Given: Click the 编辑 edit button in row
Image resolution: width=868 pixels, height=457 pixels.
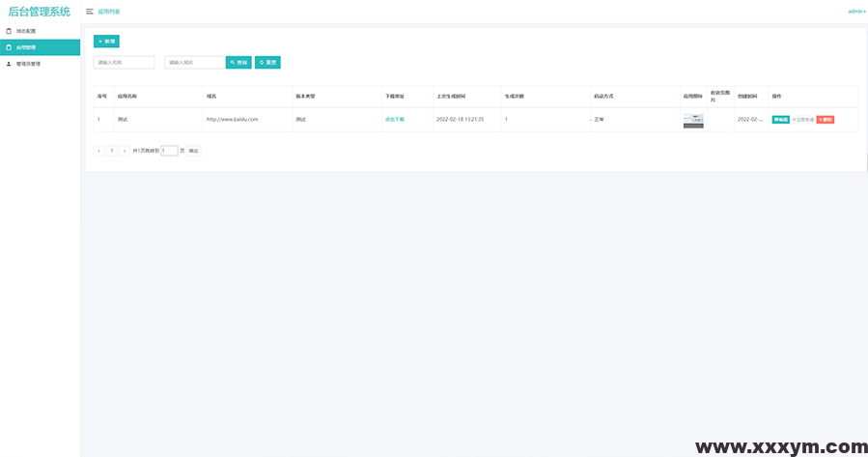Looking at the screenshot, I should [x=780, y=120].
